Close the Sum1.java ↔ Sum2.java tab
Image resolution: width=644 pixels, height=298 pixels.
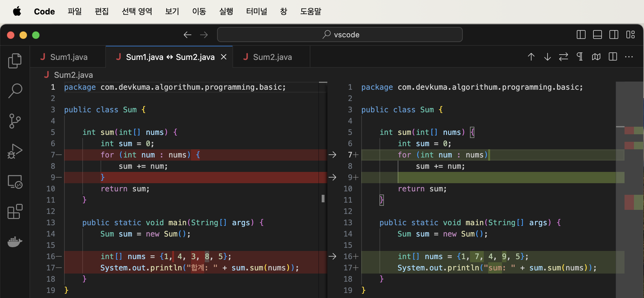(224, 57)
